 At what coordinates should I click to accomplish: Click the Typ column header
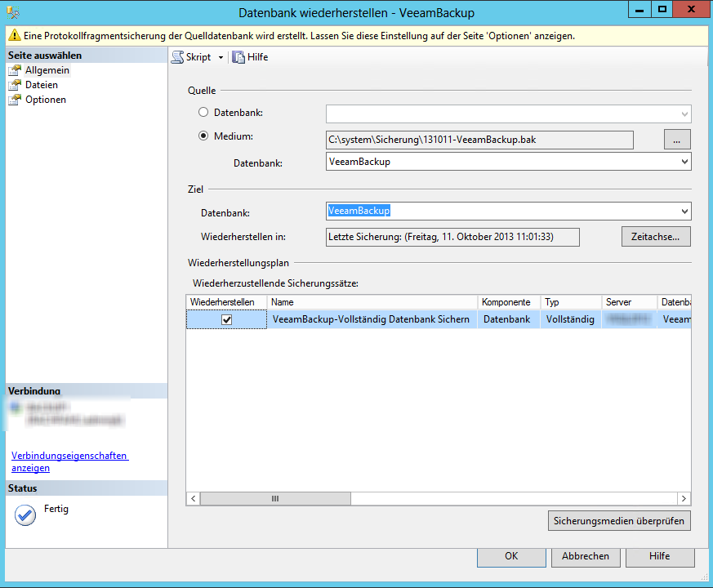pos(571,302)
